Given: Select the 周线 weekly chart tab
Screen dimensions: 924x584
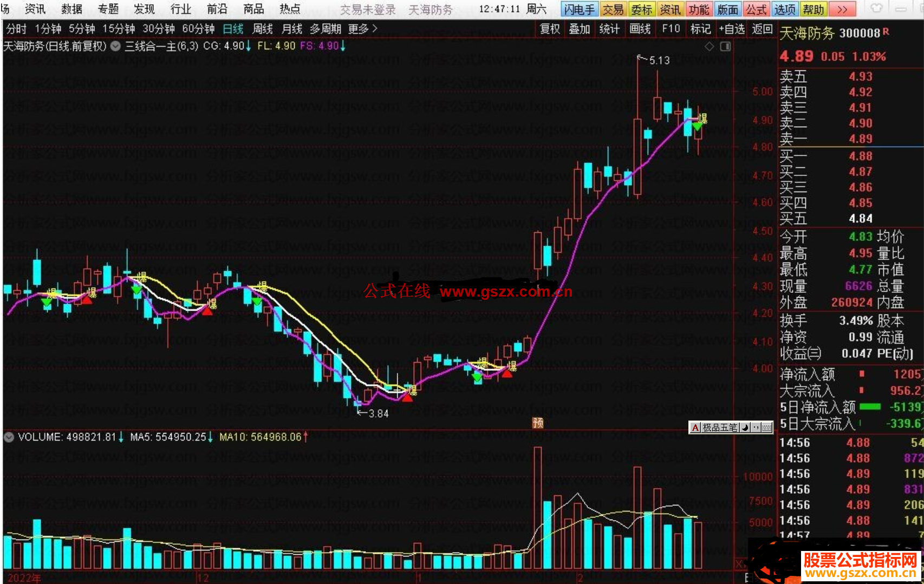Looking at the screenshot, I should click(x=263, y=29).
